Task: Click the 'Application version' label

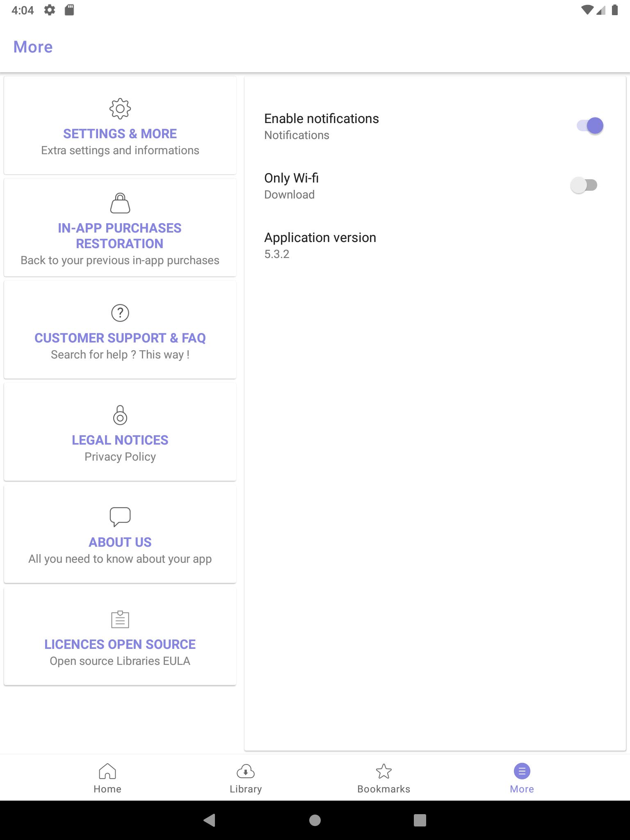Action: click(320, 237)
